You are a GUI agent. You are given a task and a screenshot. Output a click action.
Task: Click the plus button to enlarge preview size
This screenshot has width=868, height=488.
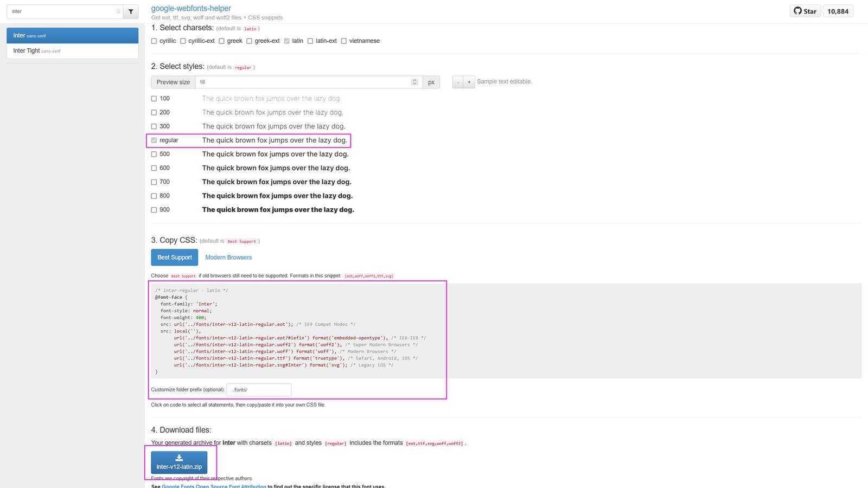(x=469, y=82)
